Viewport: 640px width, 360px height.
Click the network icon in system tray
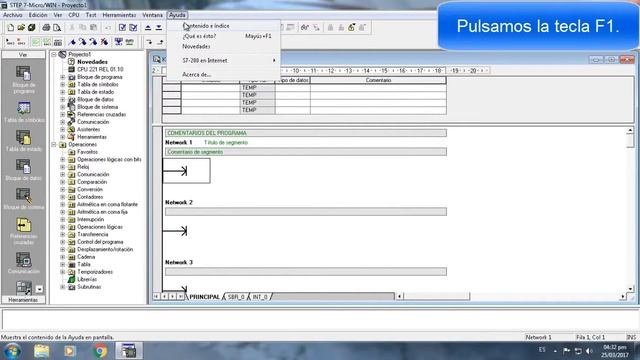(578, 351)
